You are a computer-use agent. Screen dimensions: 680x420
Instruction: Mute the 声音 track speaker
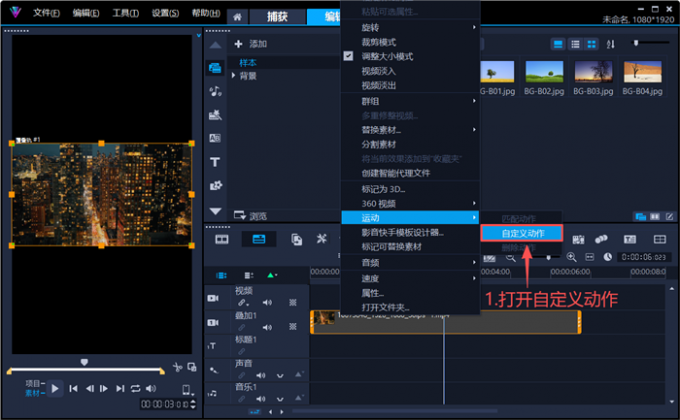[261, 375]
